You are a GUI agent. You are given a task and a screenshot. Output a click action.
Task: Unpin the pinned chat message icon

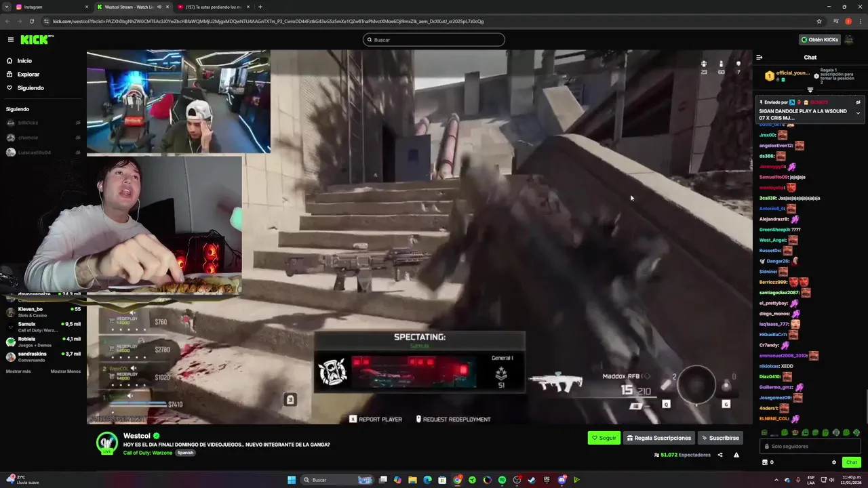[858, 102]
